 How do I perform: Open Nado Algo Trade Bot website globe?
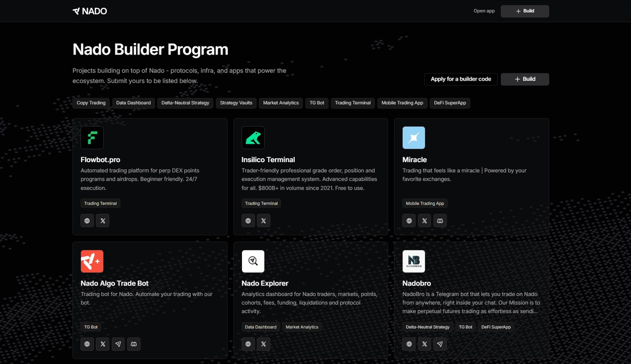(87, 344)
